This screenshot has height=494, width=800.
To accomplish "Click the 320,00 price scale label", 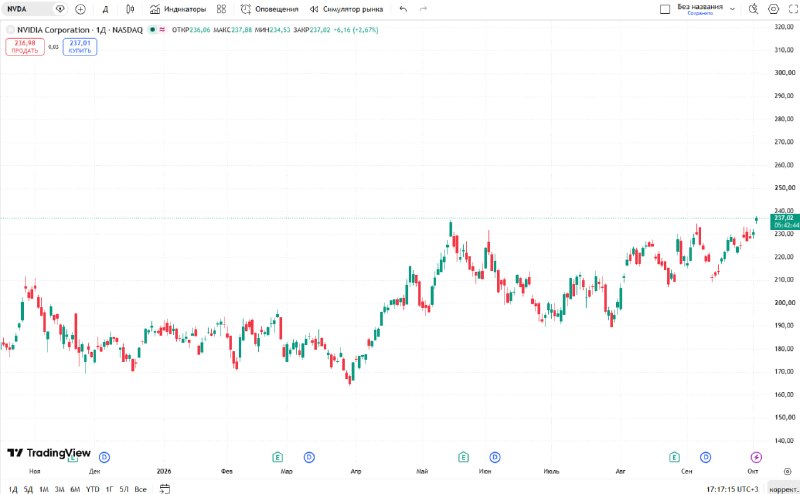I will [784, 27].
